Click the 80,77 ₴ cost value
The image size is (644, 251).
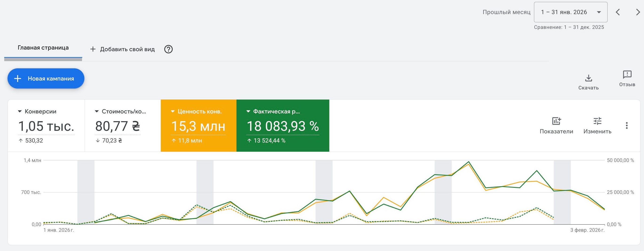click(118, 126)
